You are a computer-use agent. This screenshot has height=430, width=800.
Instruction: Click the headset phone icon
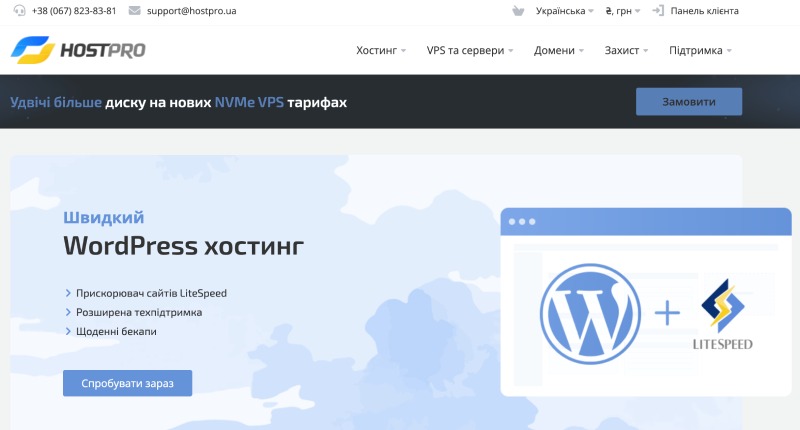(19, 11)
